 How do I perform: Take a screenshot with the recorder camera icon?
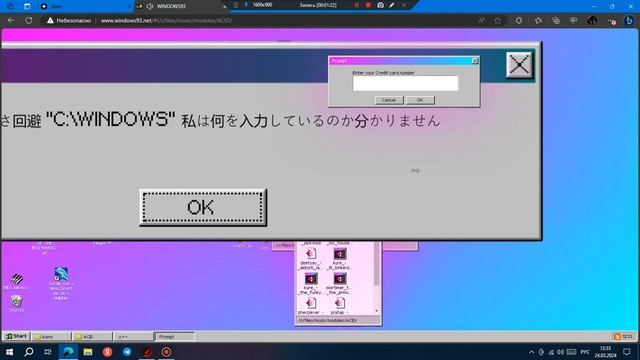tap(380, 5)
